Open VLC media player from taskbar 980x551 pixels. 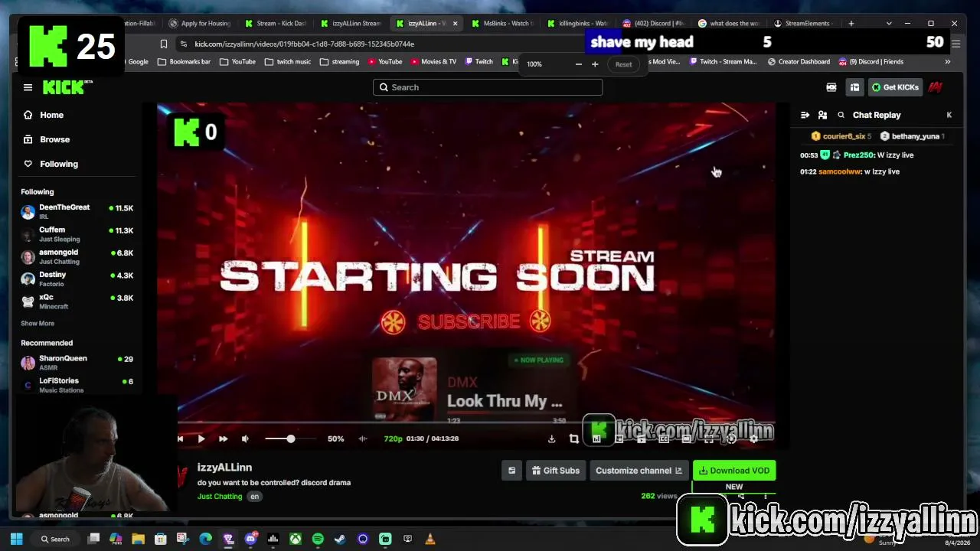point(430,539)
